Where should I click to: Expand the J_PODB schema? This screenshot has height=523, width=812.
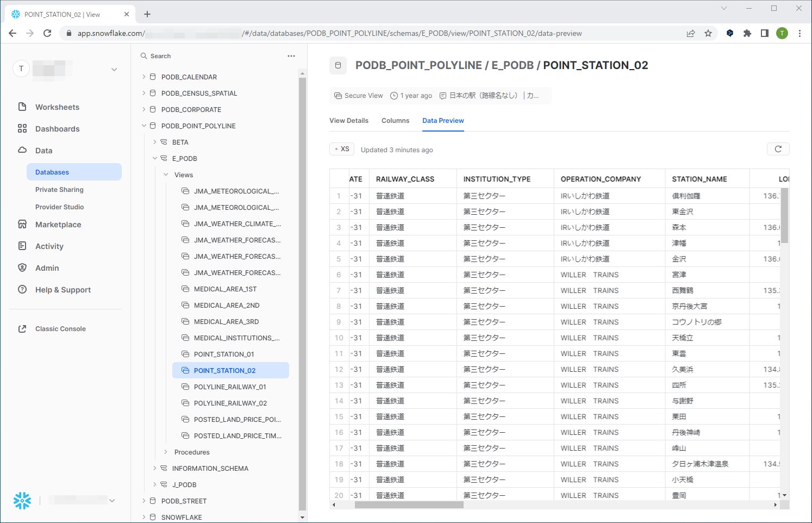point(155,484)
